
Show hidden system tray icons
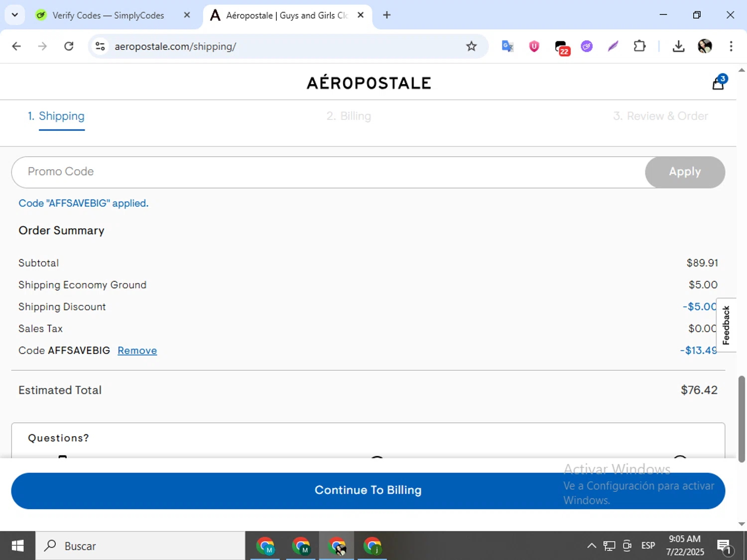tap(591, 546)
